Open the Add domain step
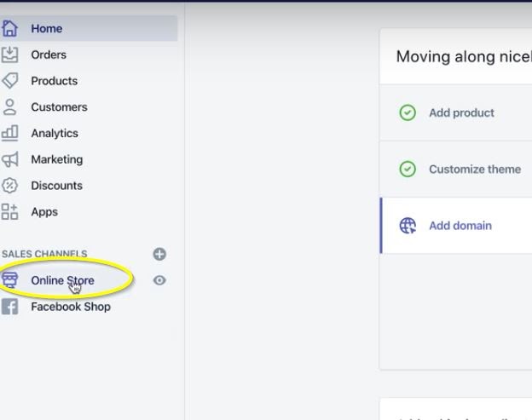The width and height of the screenshot is (532, 420). (460, 226)
